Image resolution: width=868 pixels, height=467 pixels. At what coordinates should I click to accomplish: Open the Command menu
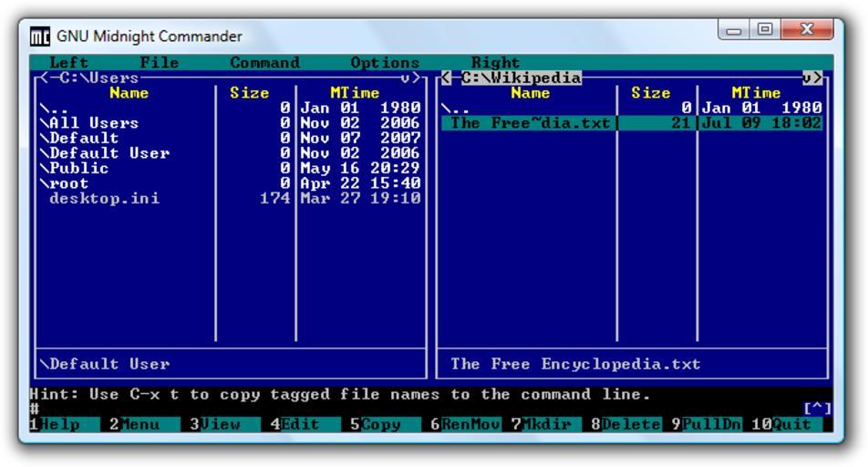pyautogui.click(x=264, y=63)
